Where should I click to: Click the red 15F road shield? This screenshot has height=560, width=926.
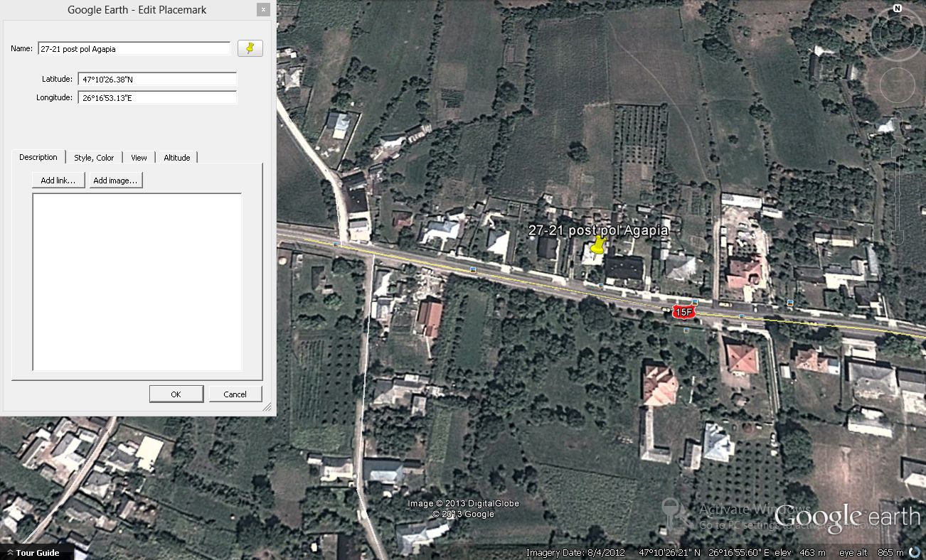pos(683,311)
